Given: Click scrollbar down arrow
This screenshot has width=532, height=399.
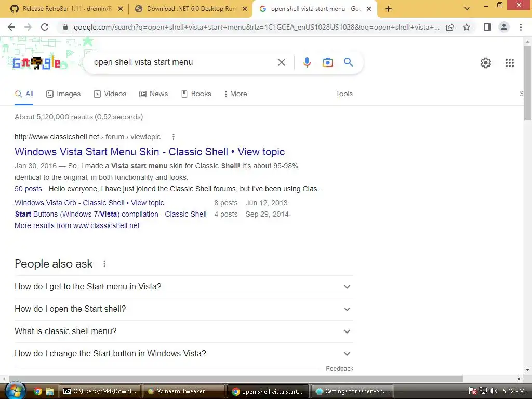Looking at the screenshot, I should click(527, 370).
